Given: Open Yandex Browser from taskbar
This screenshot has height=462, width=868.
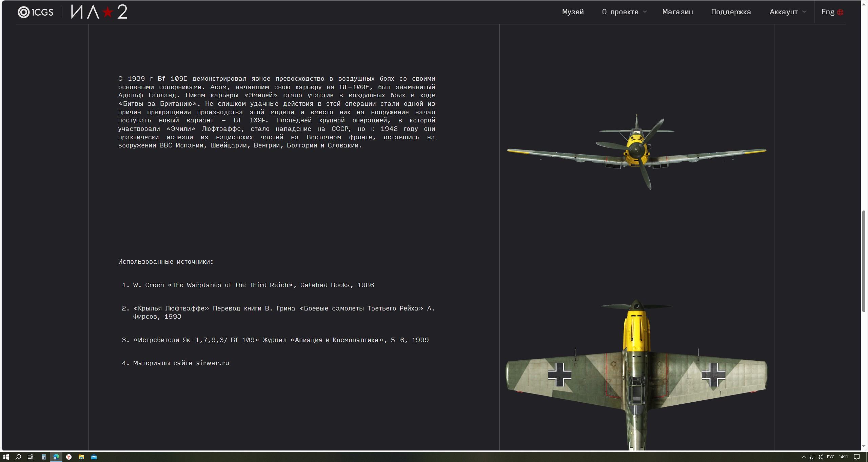Looking at the screenshot, I should pos(69,457).
